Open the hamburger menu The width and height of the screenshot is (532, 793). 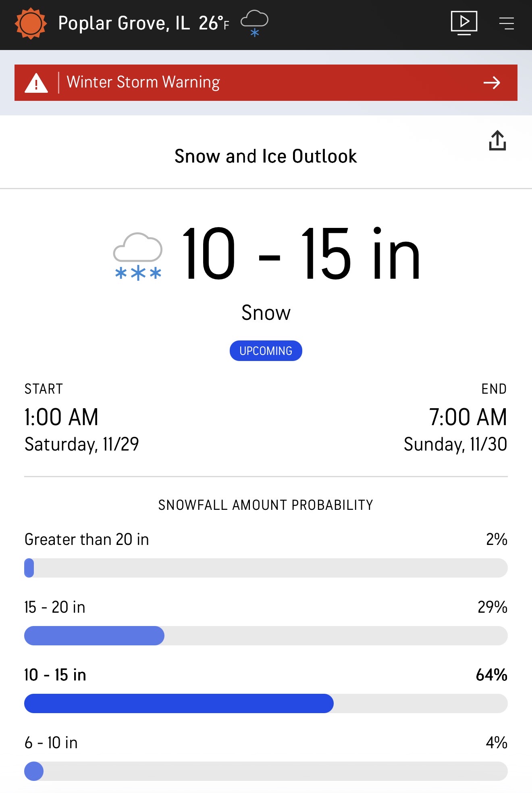point(506,23)
